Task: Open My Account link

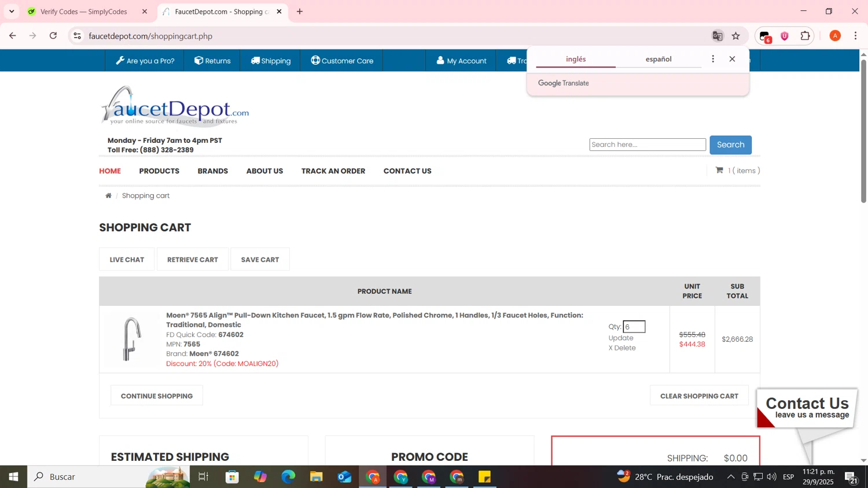Action: point(461,61)
